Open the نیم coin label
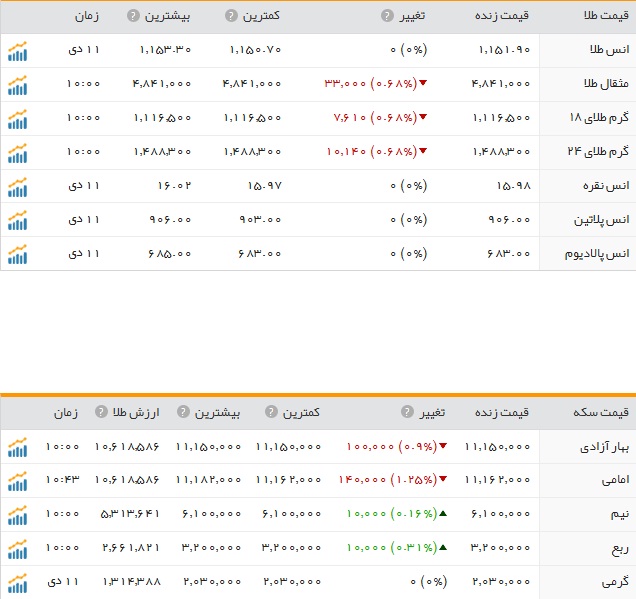Screen dimensions: 636x599 click(620, 514)
